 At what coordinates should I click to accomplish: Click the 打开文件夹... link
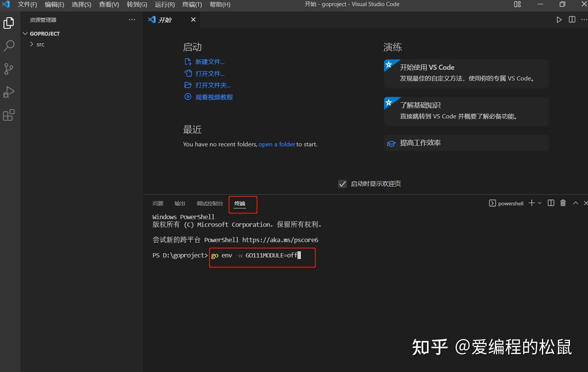click(x=213, y=85)
